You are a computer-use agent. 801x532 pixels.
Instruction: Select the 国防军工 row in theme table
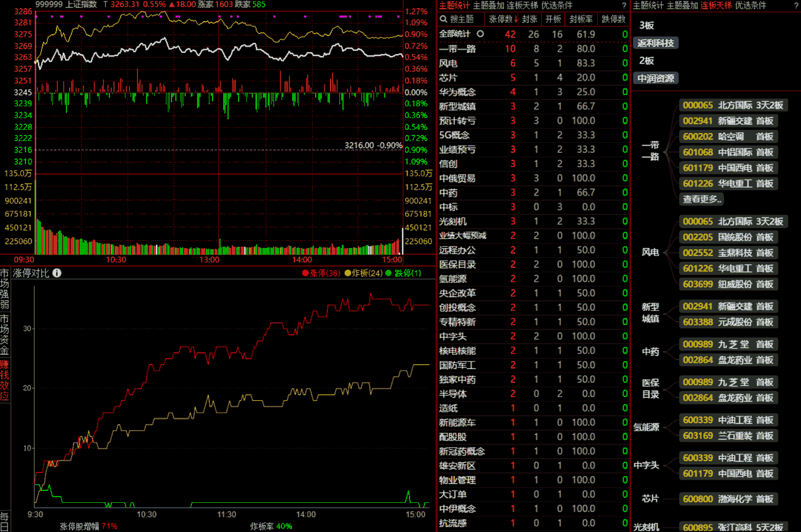click(533, 365)
